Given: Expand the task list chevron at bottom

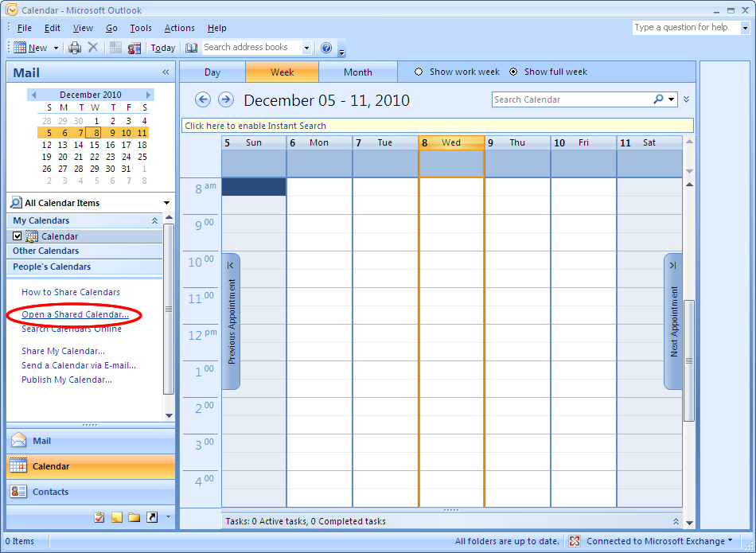Looking at the screenshot, I should (676, 521).
